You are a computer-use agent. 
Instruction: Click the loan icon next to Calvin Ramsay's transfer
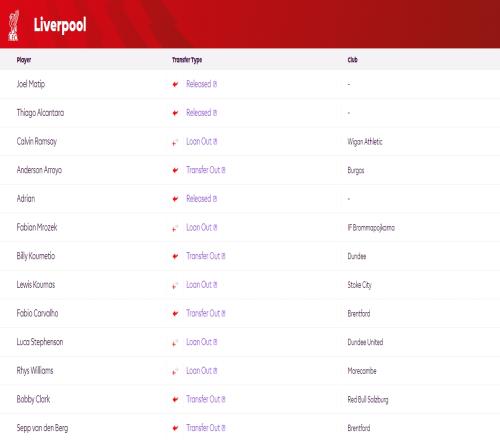pyautogui.click(x=175, y=142)
